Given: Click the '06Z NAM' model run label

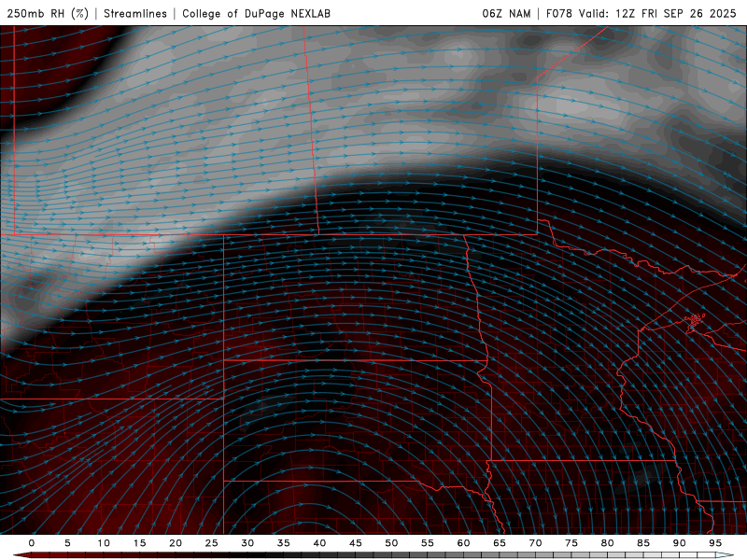Looking at the screenshot, I should click(x=506, y=14).
